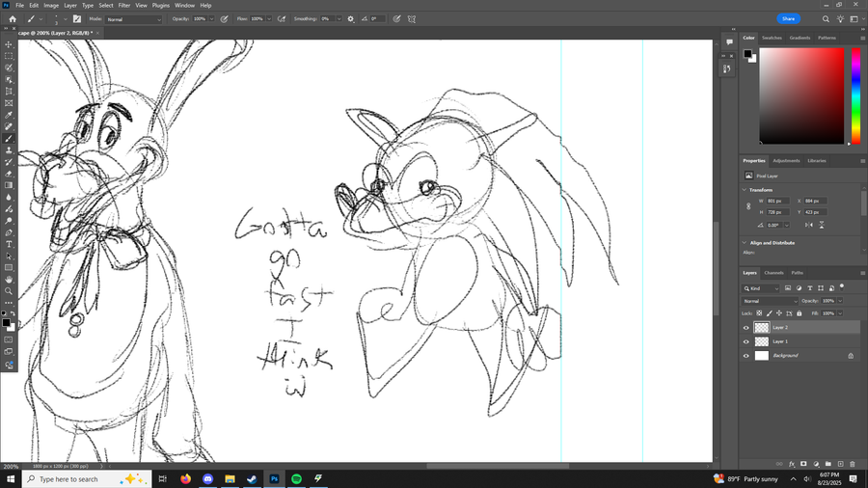
Task: Select the Blur tool
Action: (9, 198)
